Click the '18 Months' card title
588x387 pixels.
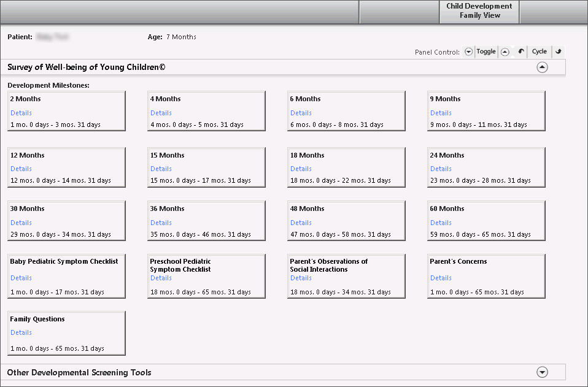(x=307, y=155)
